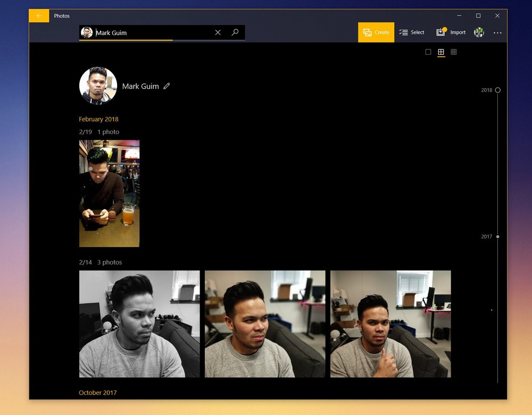
Task: Switch to large single-item view
Action: tap(428, 52)
